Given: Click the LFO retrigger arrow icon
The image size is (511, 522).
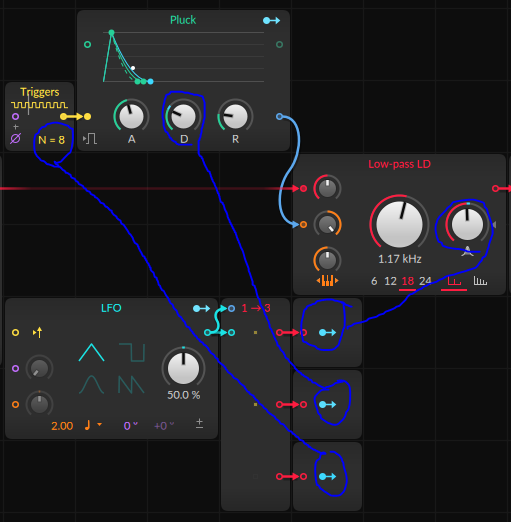Looking at the screenshot, I should coord(37,332).
